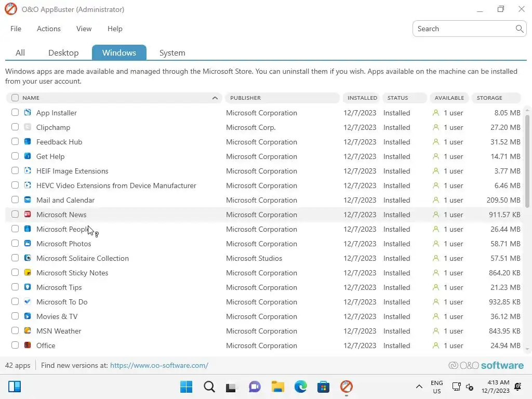Sort by STORAGE column header
Screen dimensions: 532x399
496,98
